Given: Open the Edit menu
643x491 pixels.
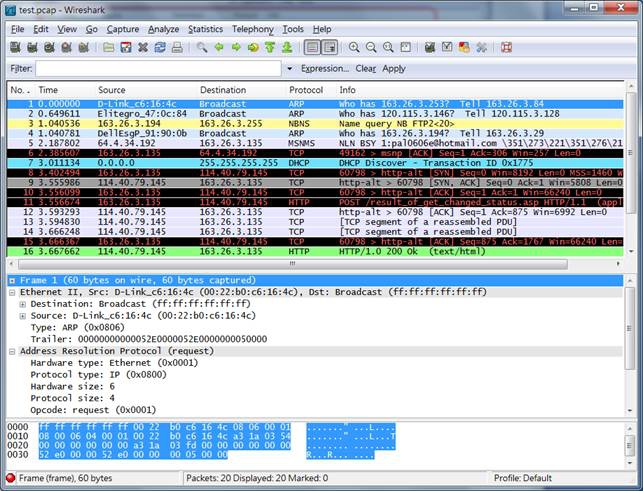Looking at the screenshot, I should (41, 30).
